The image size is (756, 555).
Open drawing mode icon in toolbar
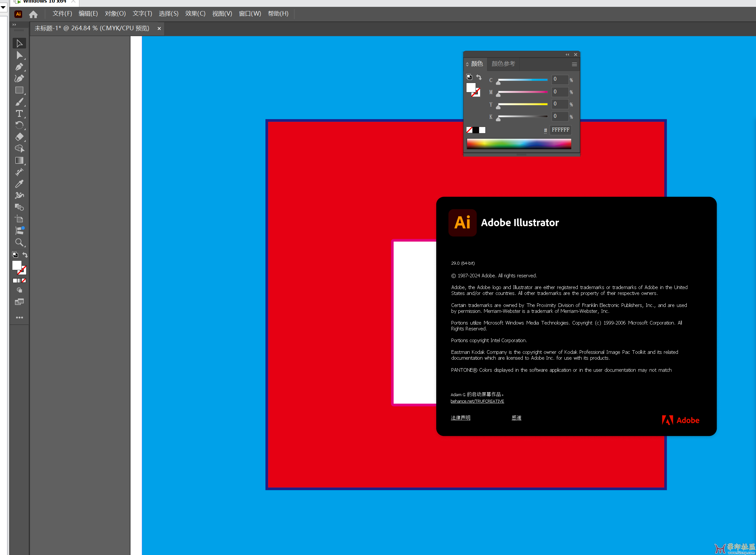coord(19,290)
